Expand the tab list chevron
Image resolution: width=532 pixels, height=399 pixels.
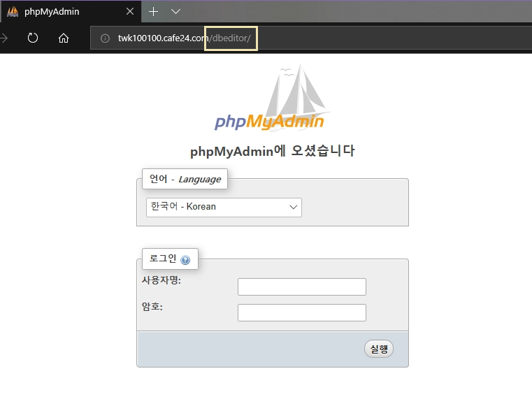175,11
